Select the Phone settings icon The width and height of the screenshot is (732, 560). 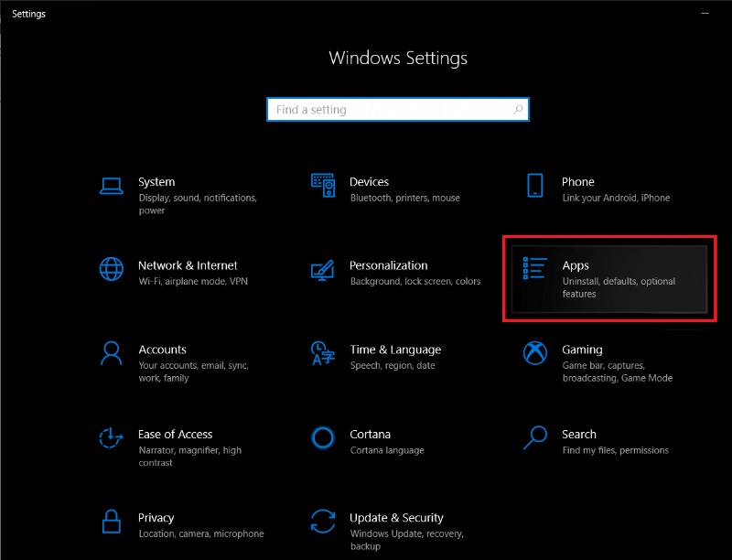tap(534, 185)
